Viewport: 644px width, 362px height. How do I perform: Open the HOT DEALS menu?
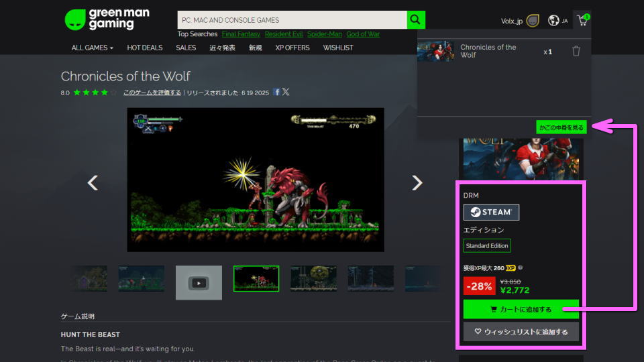(145, 48)
